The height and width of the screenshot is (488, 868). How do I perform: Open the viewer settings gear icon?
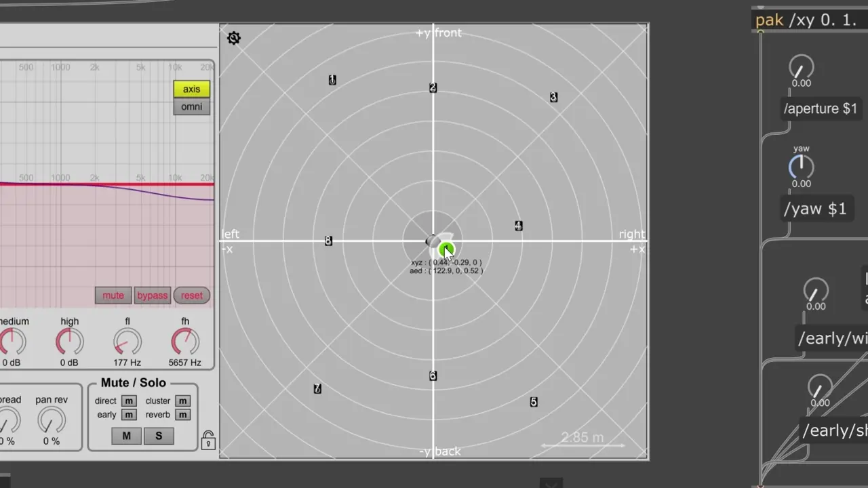[x=234, y=38]
